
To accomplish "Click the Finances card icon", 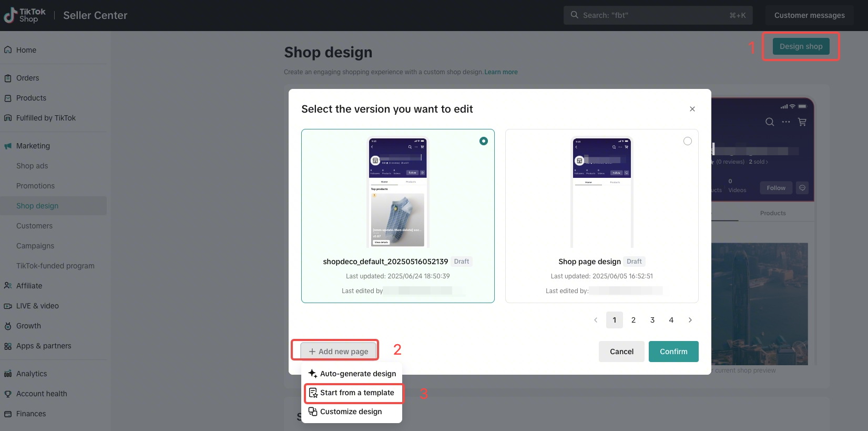I will click(x=8, y=414).
